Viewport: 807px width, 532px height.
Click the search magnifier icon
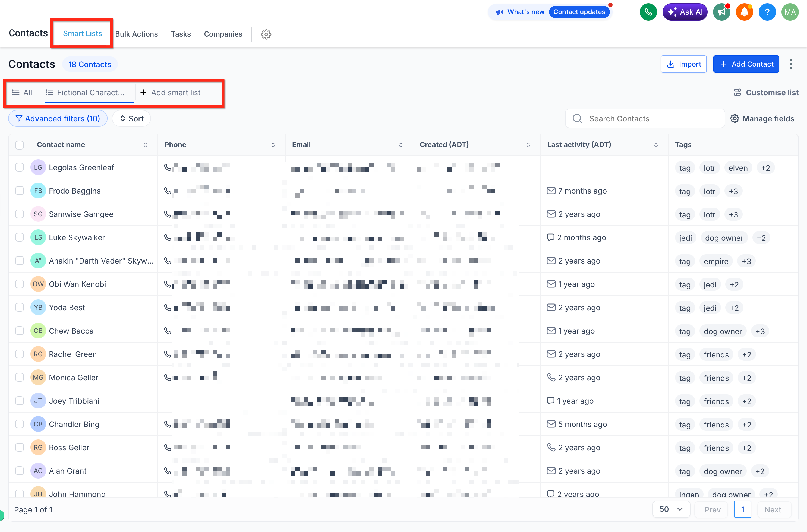click(x=577, y=118)
